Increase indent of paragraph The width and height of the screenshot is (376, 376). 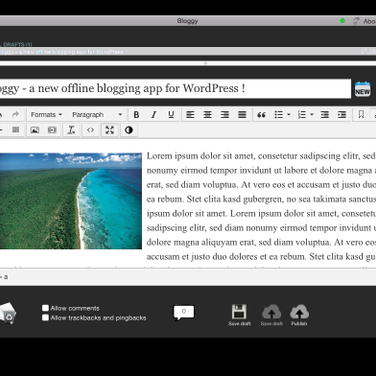[x=342, y=115]
